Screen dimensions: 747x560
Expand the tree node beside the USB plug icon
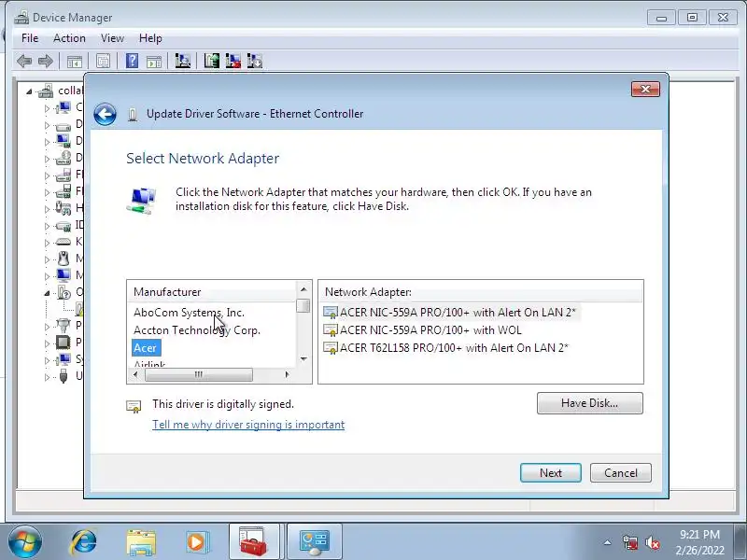(47, 377)
